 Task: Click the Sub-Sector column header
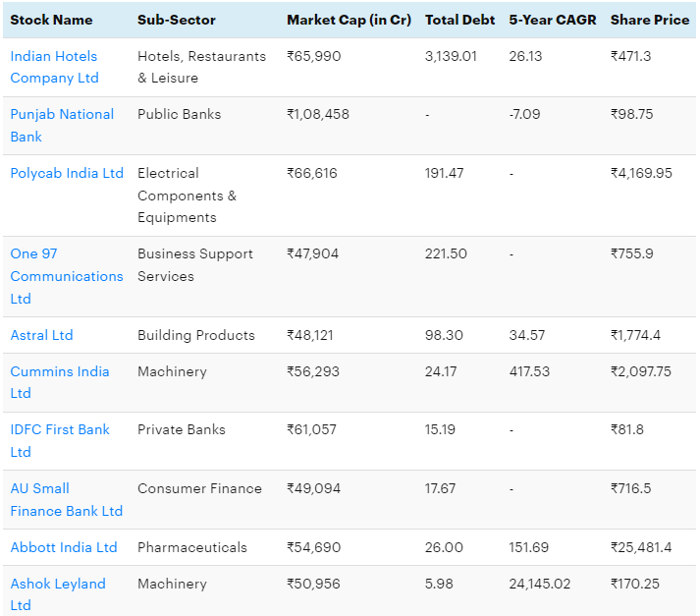tap(177, 20)
